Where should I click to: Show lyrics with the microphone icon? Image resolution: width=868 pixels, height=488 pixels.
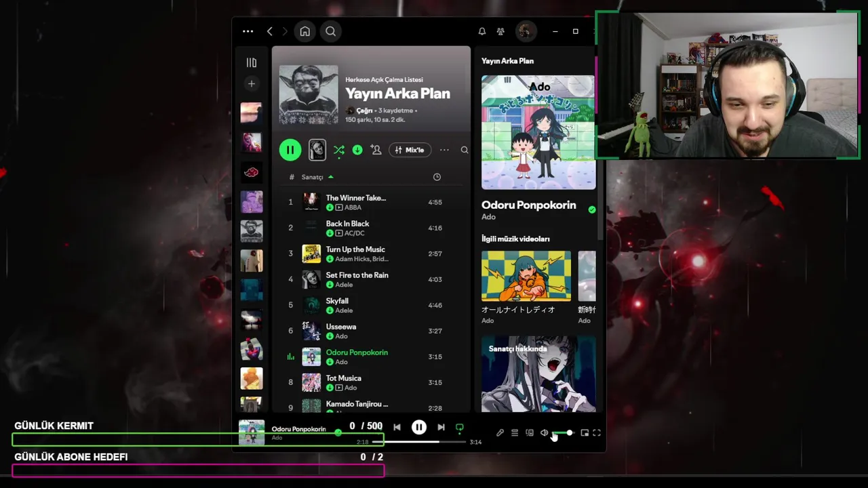tap(500, 433)
